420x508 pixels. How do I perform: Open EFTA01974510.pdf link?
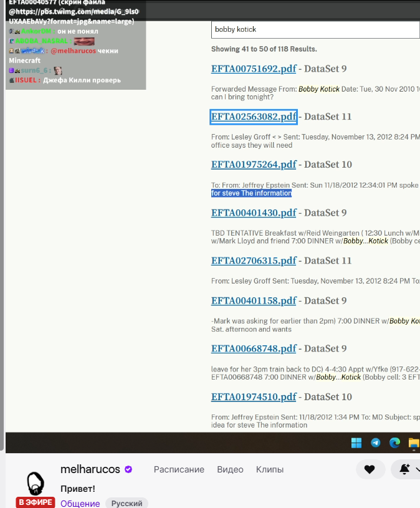254,397
